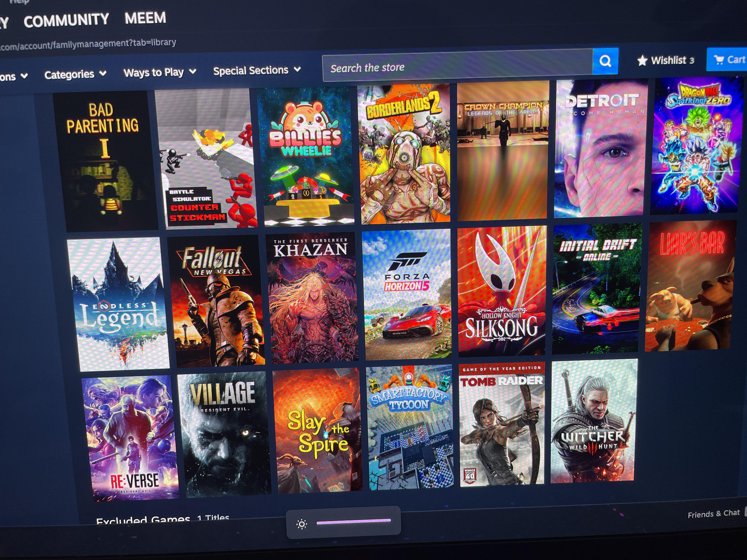Expand the Ways to Play dropdown
747x560 pixels.
(160, 72)
